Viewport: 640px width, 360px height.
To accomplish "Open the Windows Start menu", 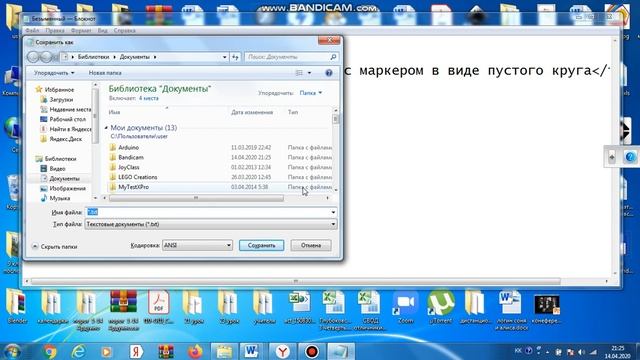I will coord(12,351).
